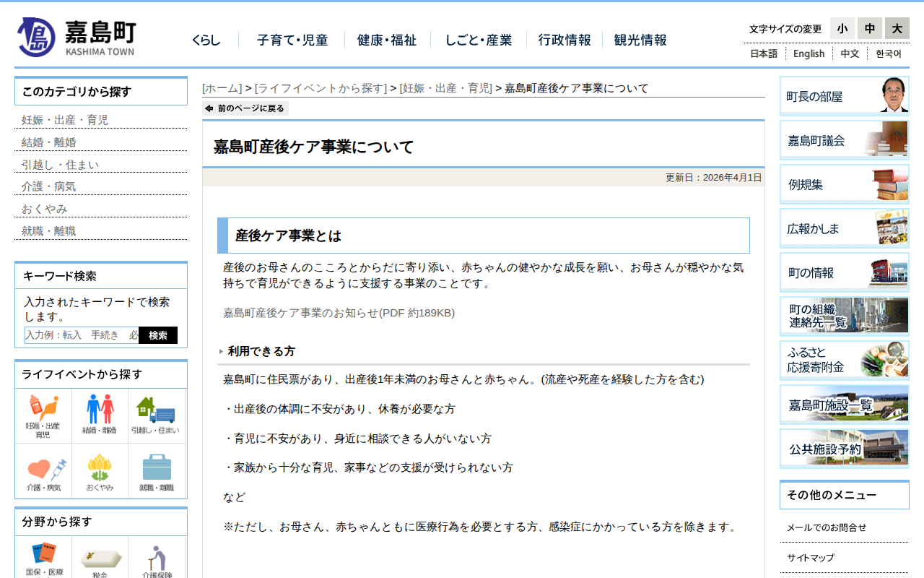Click the 就職・離職 suitcase icon
The width and height of the screenshot is (924, 578).
pos(157,470)
